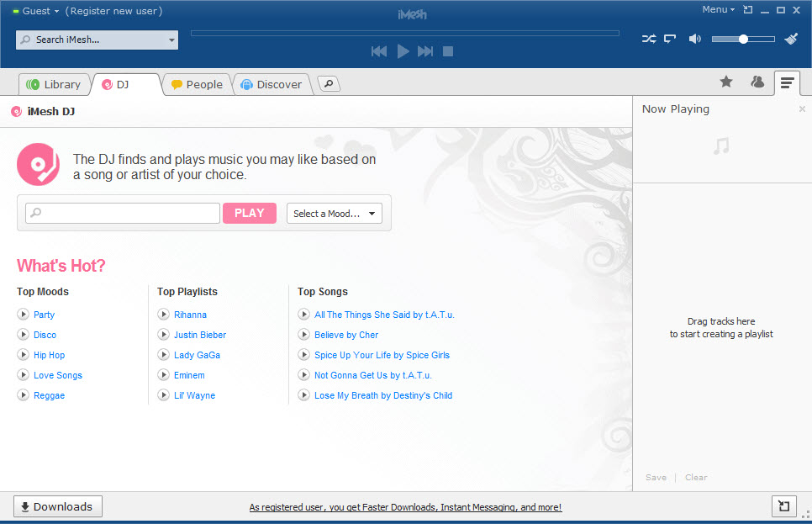Click the DJ artist or song search box
This screenshot has height=524, width=812.
(x=123, y=213)
